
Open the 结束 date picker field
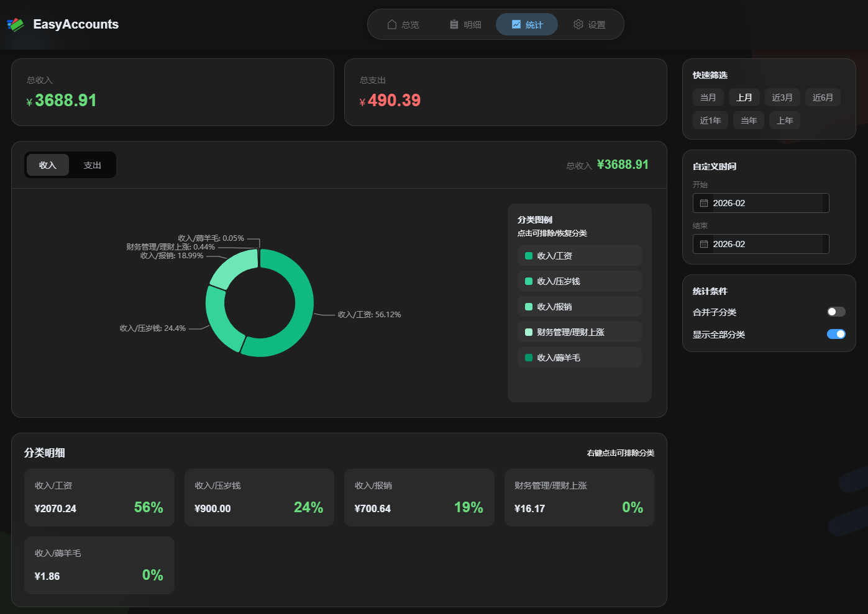(761, 245)
